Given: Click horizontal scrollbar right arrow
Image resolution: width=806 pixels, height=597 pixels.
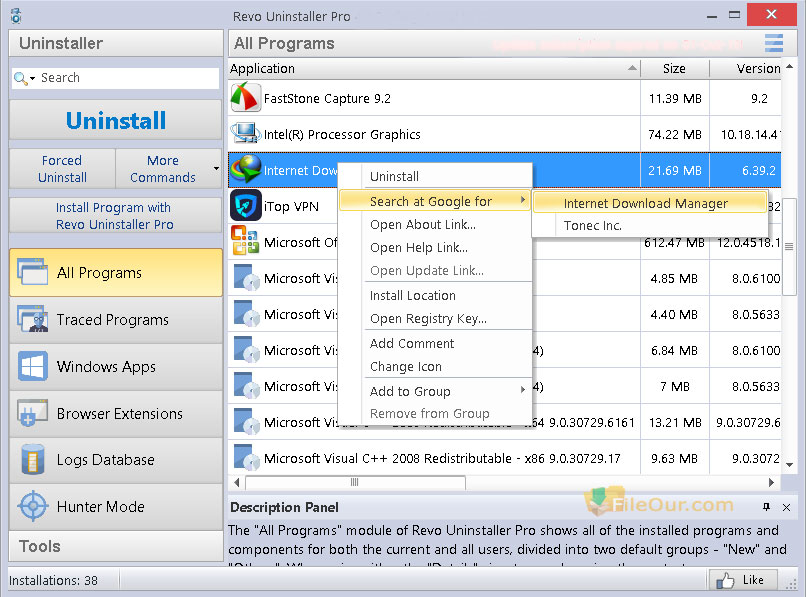Looking at the screenshot, I should coord(771,482).
